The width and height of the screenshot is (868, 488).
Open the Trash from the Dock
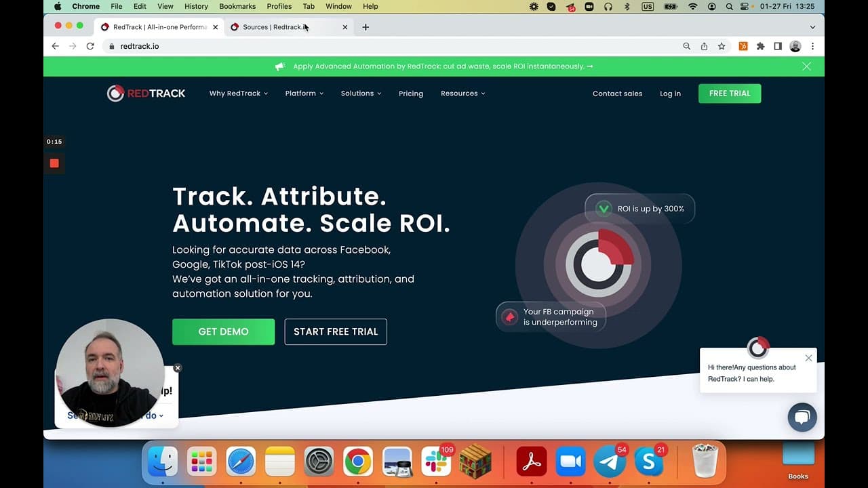click(705, 462)
